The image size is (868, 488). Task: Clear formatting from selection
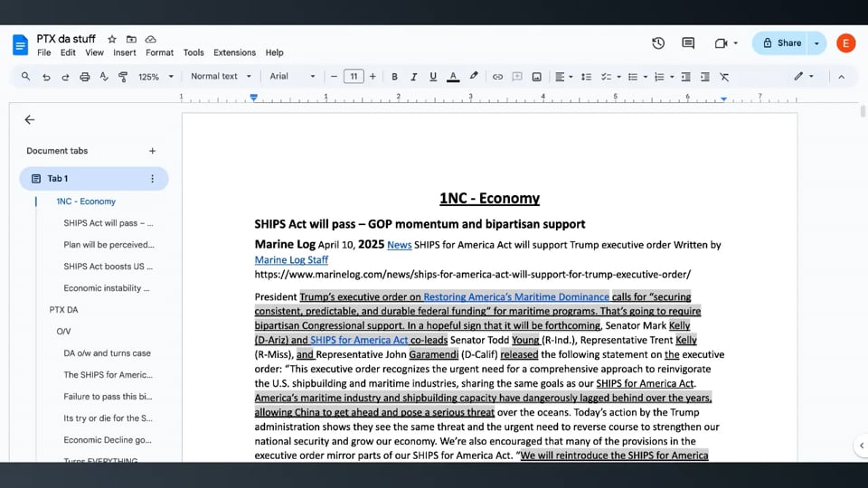coord(724,77)
